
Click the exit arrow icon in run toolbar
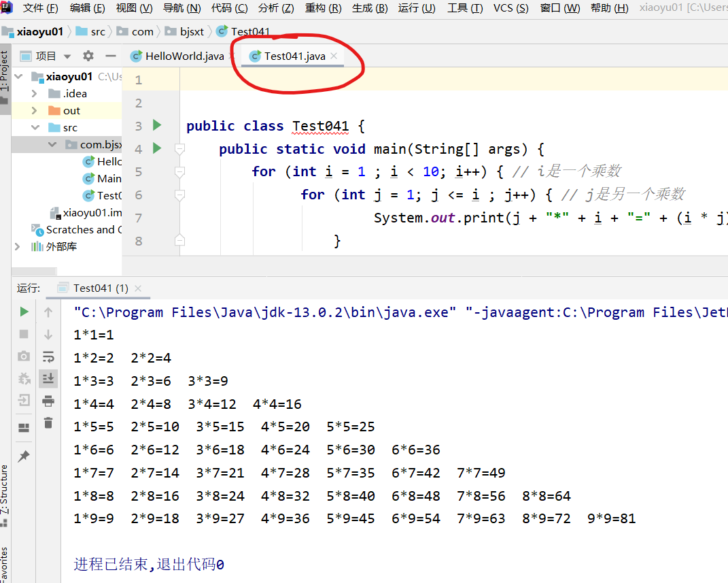[x=24, y=400]
